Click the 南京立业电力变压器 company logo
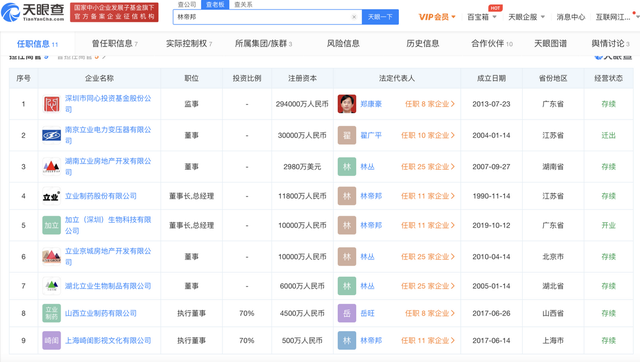640x362 pixels. click(51, 135)
